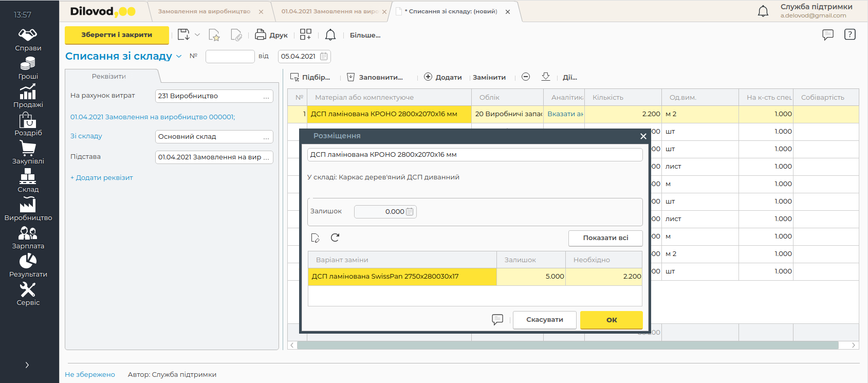Expand the left sidebar with the chevron
868x383 pixels.
(27, 365)
